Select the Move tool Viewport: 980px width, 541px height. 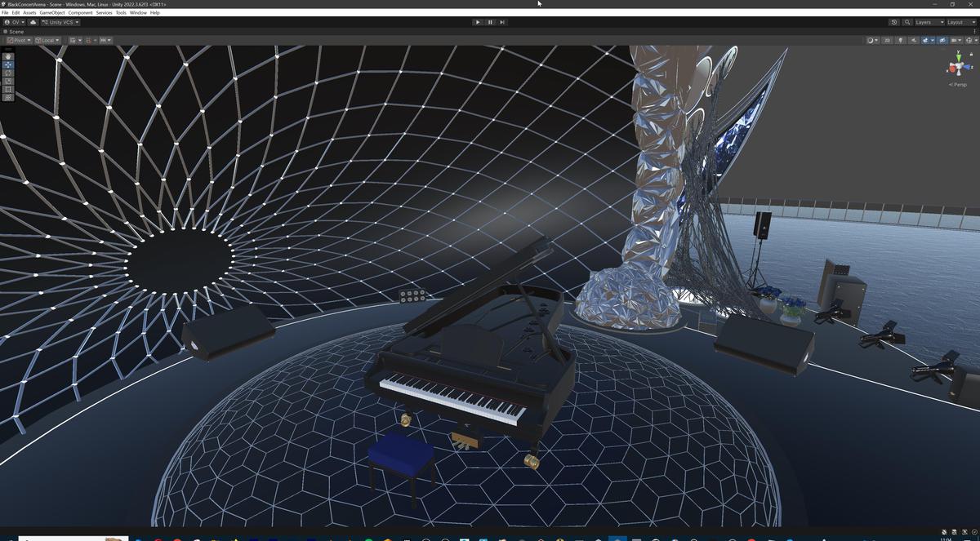click(x=8, y=64)
